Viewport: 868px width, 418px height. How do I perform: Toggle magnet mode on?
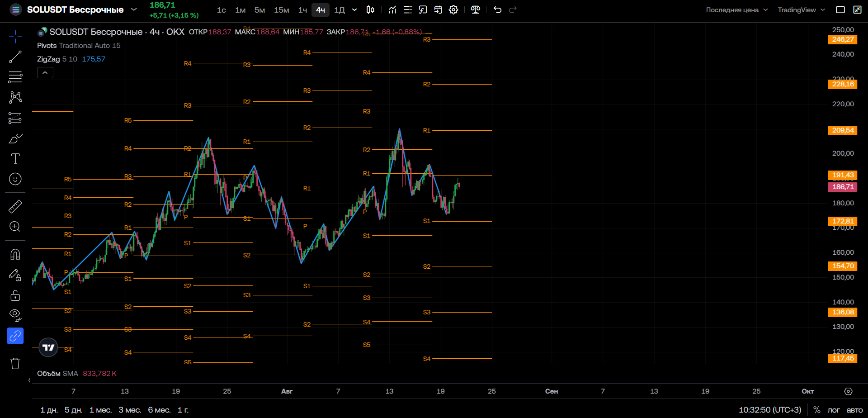click(15, 254)
